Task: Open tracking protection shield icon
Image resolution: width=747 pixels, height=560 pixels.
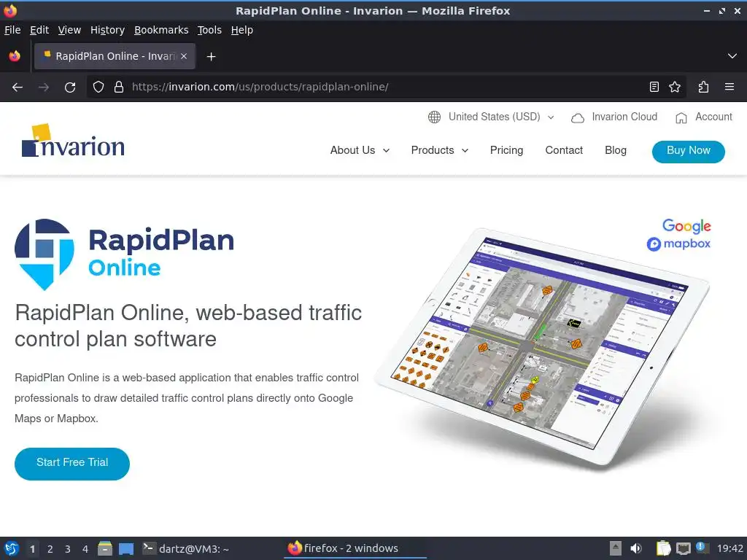Action: click(x=98, y=87)
